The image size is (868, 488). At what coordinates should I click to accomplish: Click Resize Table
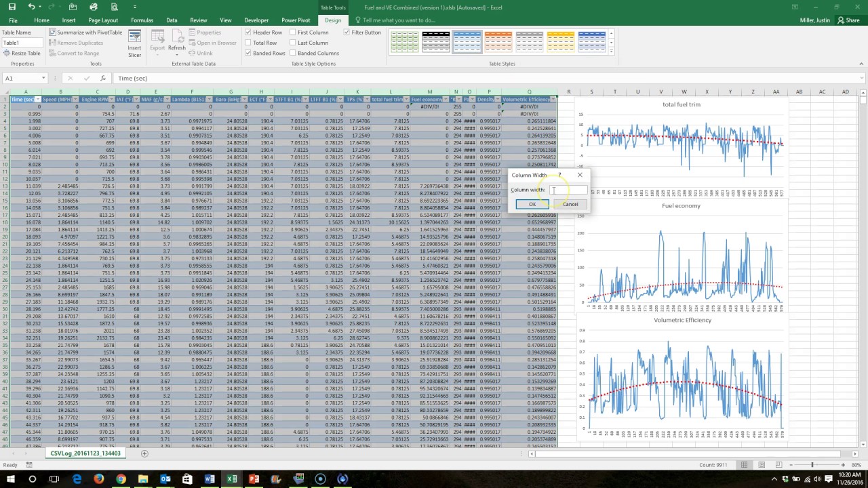(x=22, y=53)
